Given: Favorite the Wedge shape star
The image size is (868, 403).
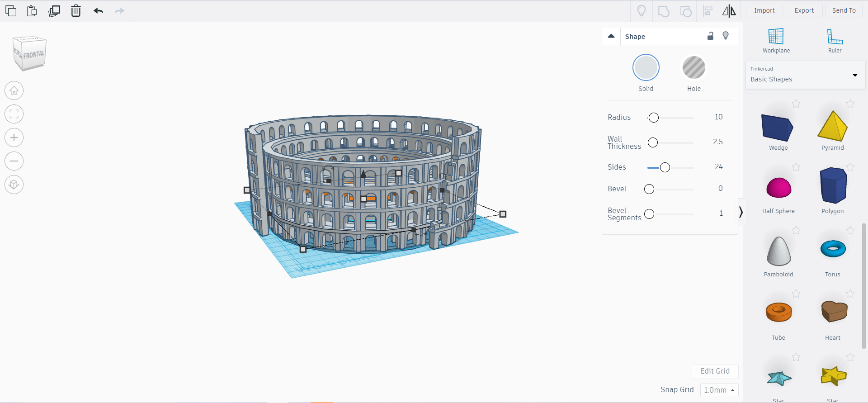Looking at the screenshot, I should pyautogui.click(x=796, y=104).
